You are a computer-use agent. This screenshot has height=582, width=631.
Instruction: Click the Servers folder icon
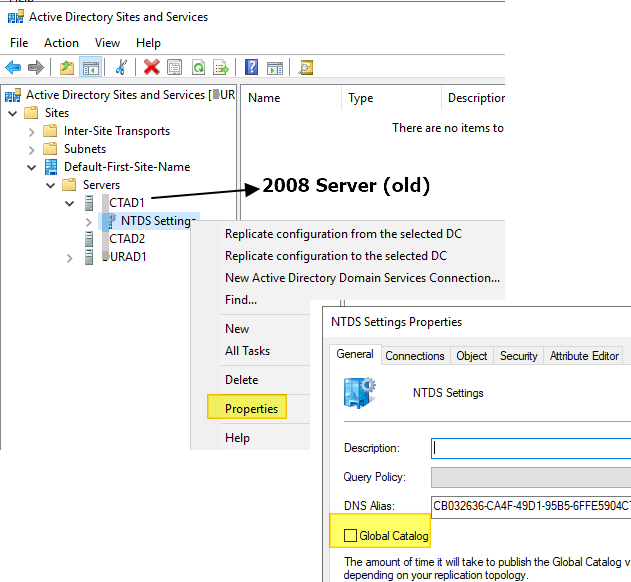tap(69, 185)
